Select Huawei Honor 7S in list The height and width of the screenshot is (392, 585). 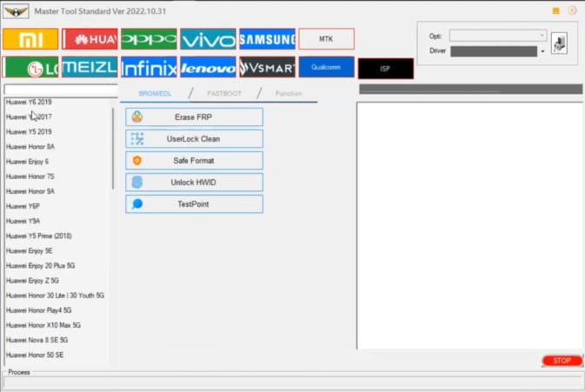pyautogui.click(x=30, y=176)
